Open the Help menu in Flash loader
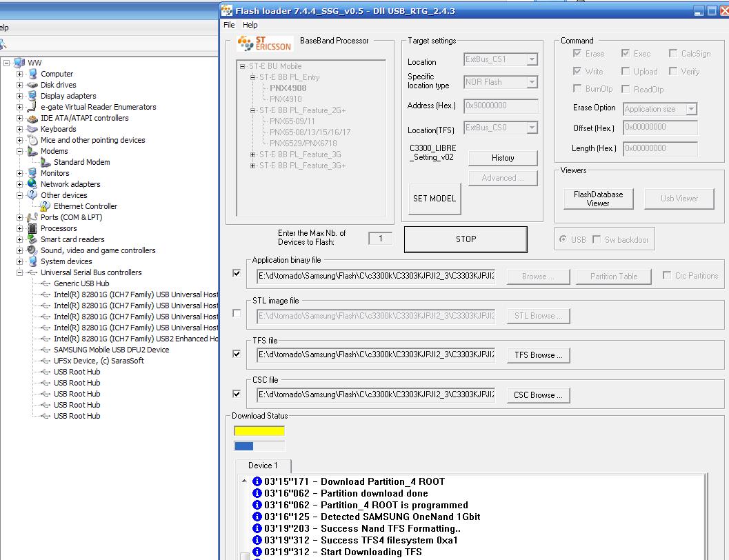The width and height of the screenshot is (729, 560). (x=250, y=25)
